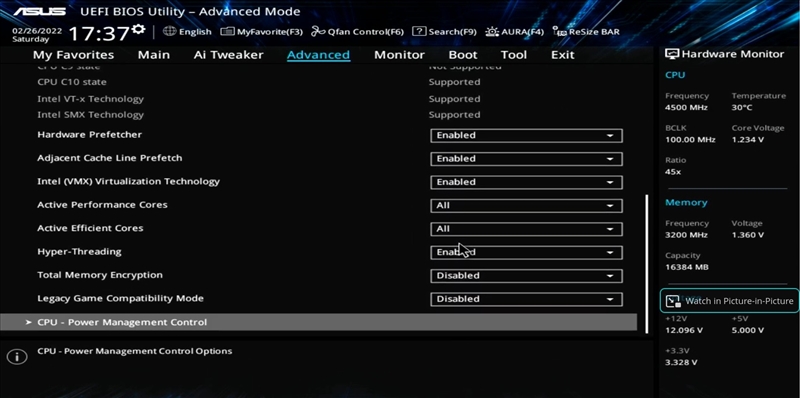The width and height of the screenshot is (800, 398).
Task: Click the Hardware Monitor screen icon
Action: point(672,54)
